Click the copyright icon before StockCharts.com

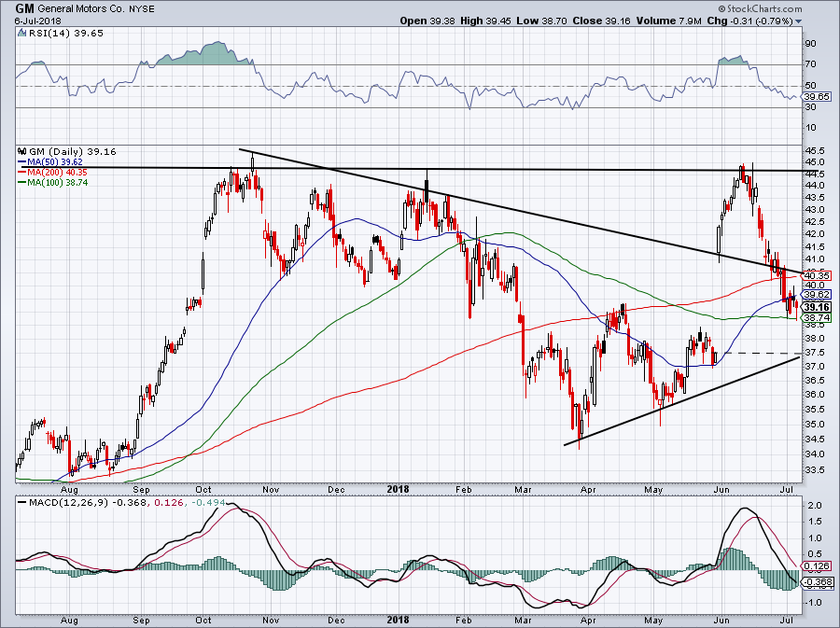click(722, 8)
